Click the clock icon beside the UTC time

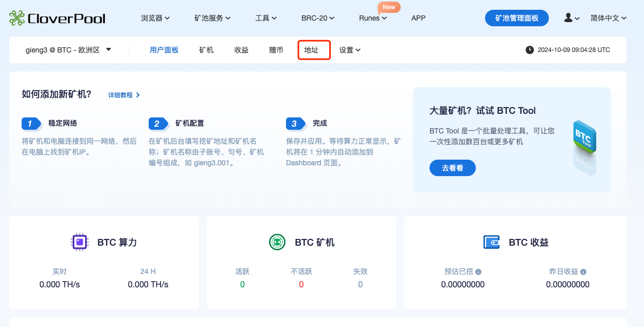530,50
